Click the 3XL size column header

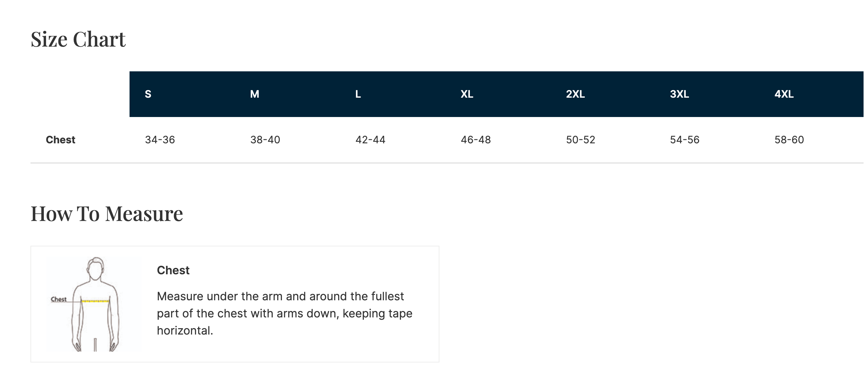(x=679, y=94)
